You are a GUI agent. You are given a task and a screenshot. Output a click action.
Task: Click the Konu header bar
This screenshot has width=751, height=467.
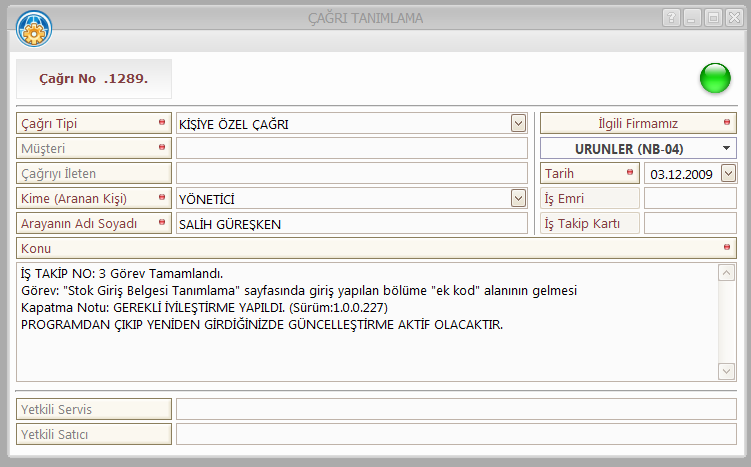coord(370,247)
